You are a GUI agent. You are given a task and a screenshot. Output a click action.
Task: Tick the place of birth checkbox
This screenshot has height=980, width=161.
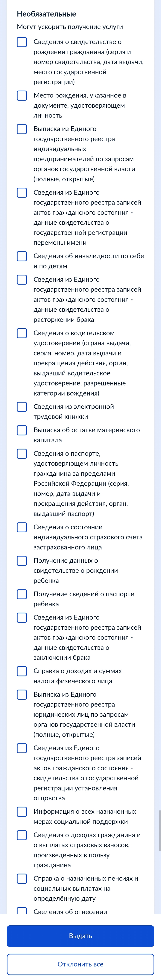point(22,95)
